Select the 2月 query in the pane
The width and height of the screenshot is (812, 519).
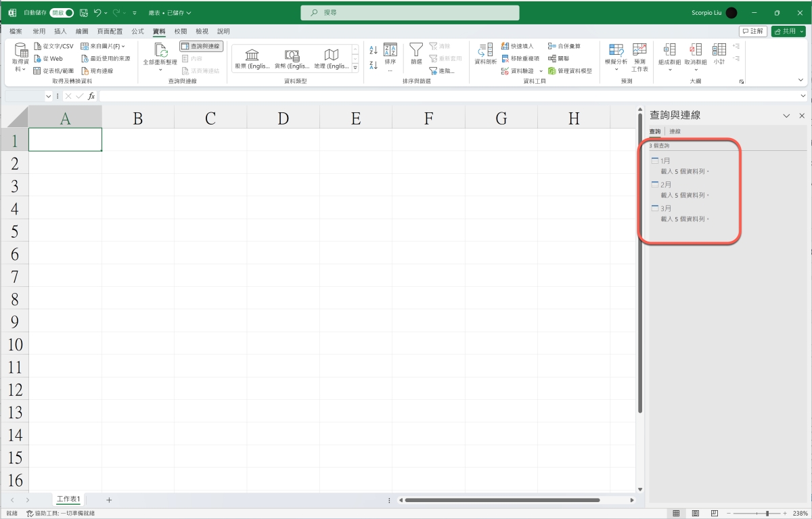tap(666, 185)
